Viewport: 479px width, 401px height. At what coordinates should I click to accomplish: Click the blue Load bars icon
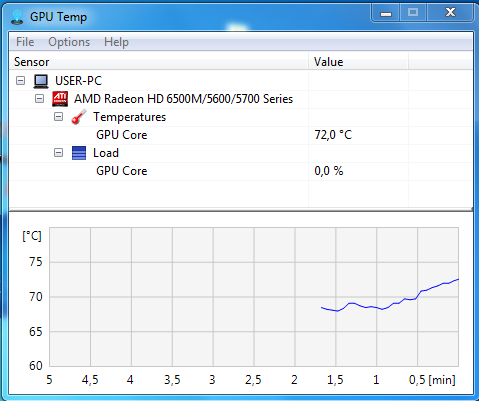pyautogui.click(x=79, y=153)
